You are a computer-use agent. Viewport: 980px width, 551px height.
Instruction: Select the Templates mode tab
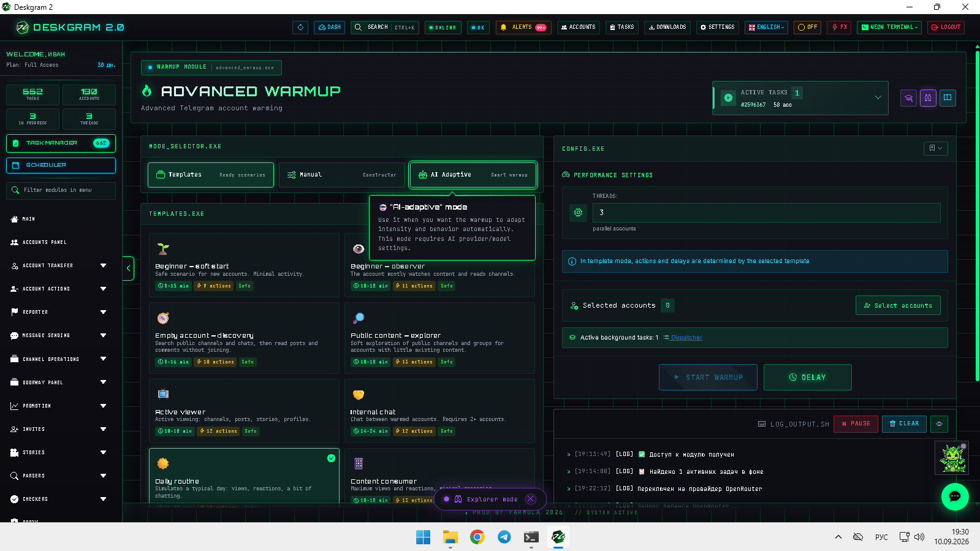[x=211, y=175]
